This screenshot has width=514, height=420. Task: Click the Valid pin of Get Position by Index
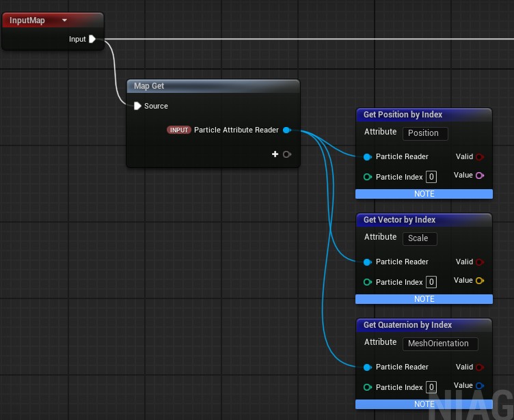(x=480, y=157)
